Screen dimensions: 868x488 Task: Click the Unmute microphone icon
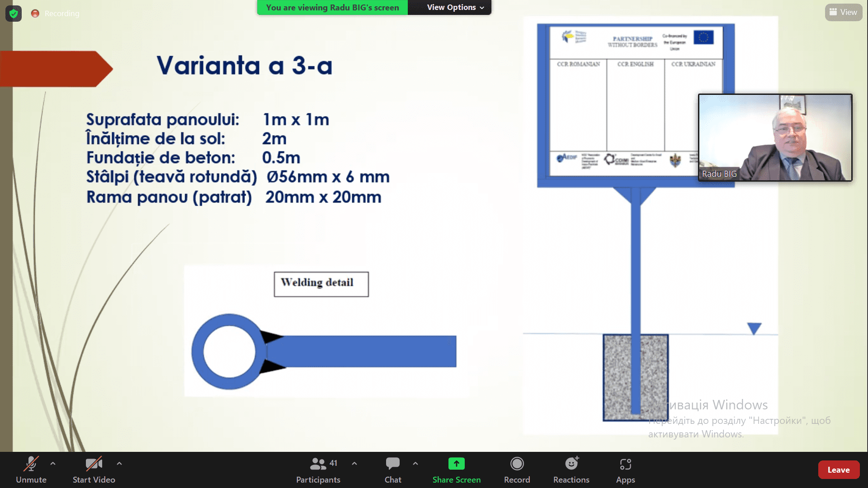point(31,464)
